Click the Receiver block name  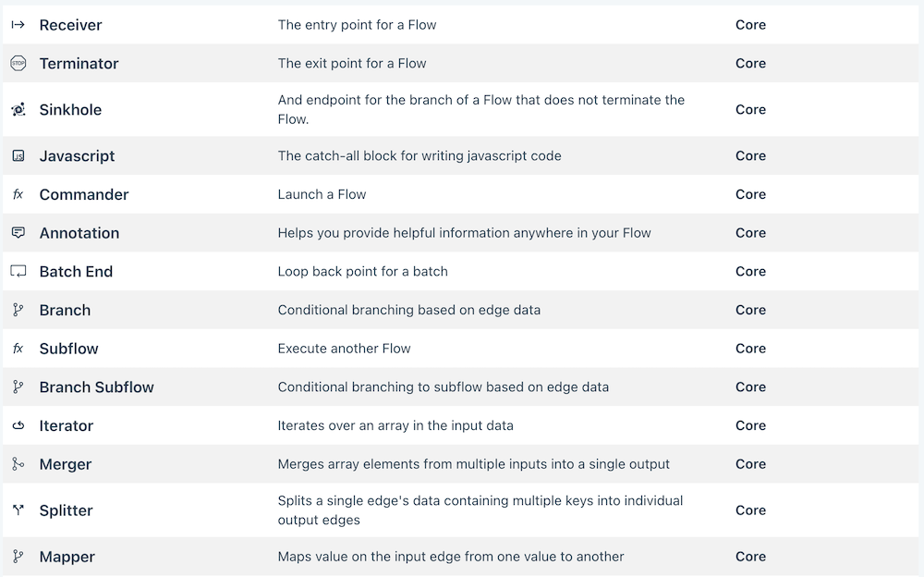coord(70,25)
